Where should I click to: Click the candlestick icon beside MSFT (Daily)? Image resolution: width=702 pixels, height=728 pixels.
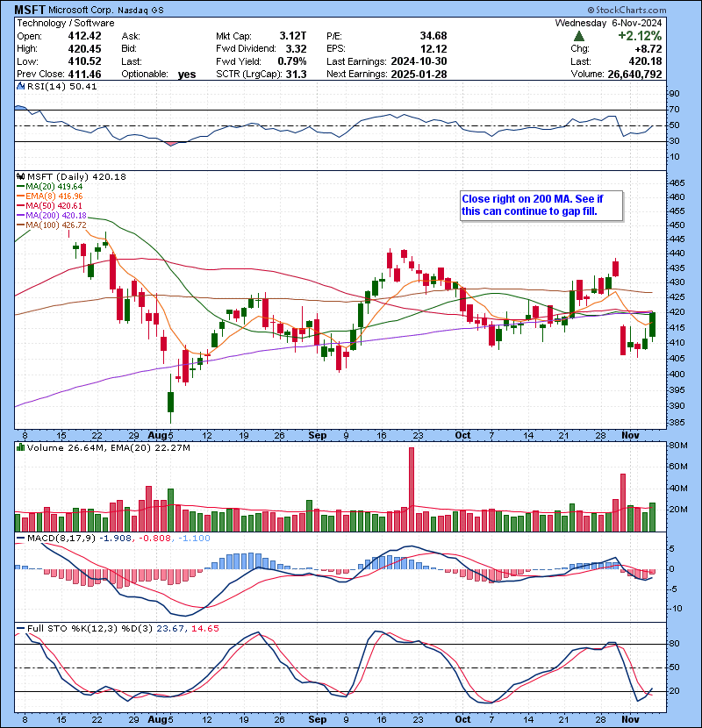pos(20,176)
